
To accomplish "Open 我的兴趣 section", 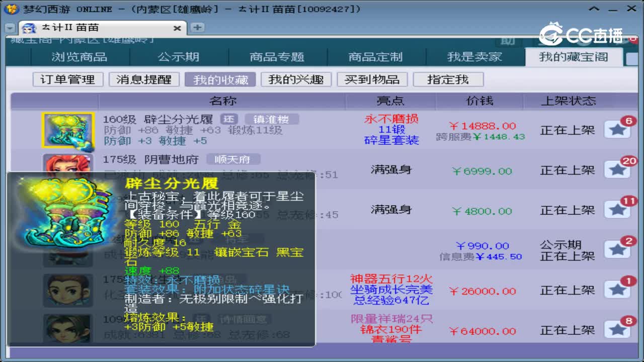I will tap(296, 79).
